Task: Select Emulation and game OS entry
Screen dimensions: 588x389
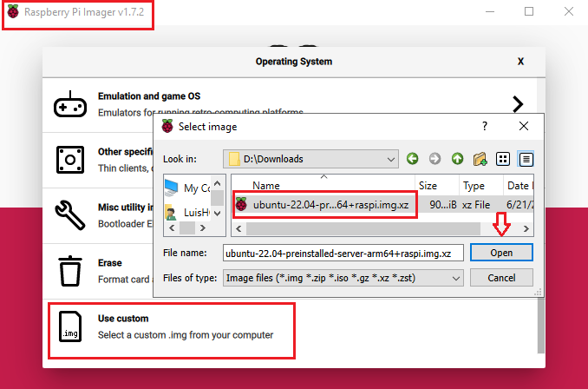Action: (290, 105)
